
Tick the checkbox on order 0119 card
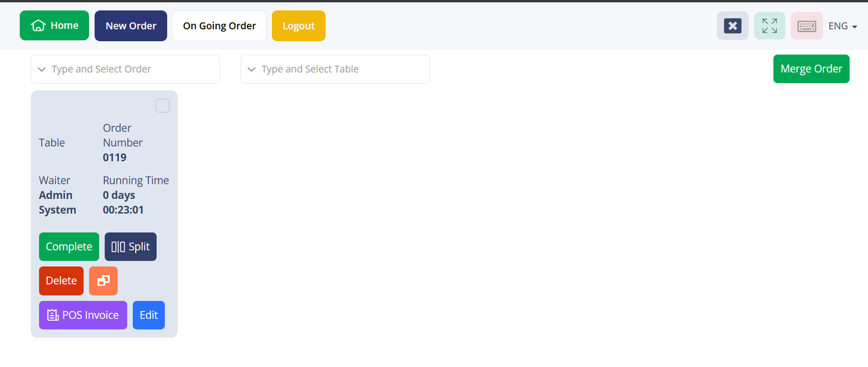tap(162, 105)
